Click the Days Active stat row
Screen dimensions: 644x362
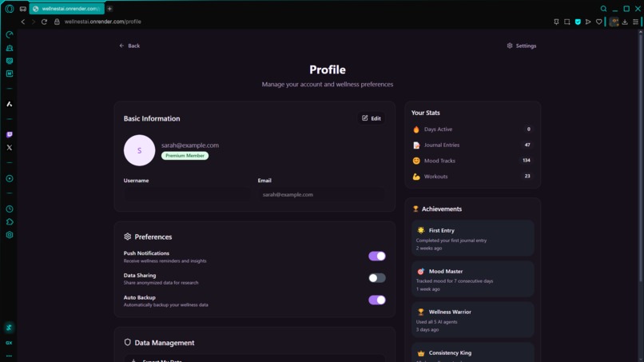click(x=472, y=129)
